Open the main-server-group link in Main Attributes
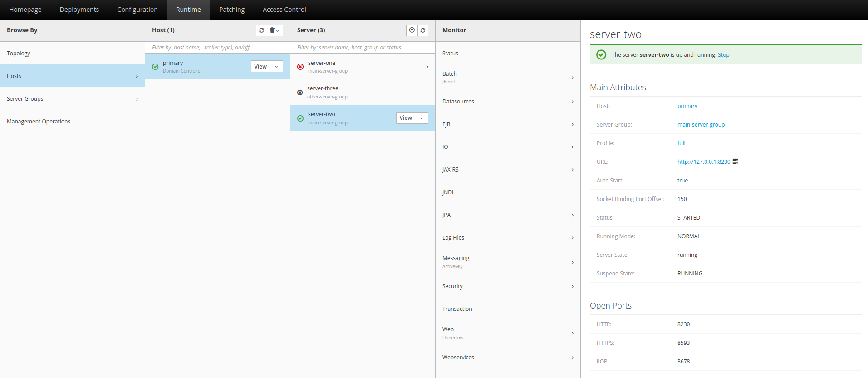The width and height of the screenshot is (868, 378). tap(701, 125)
